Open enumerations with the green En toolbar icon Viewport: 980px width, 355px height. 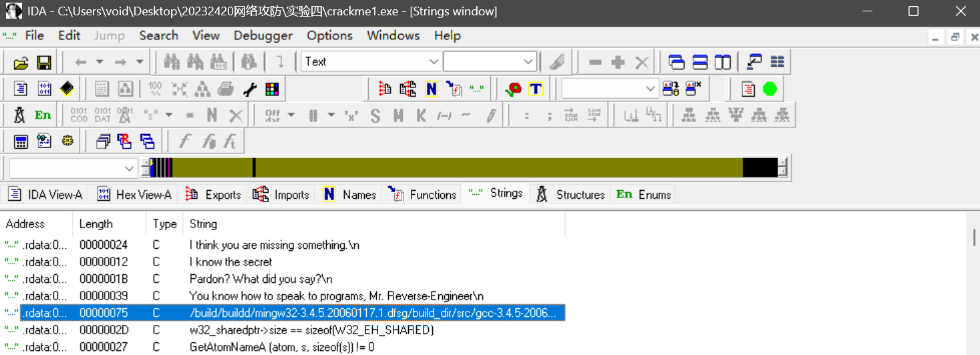click(x=43, y=115)
